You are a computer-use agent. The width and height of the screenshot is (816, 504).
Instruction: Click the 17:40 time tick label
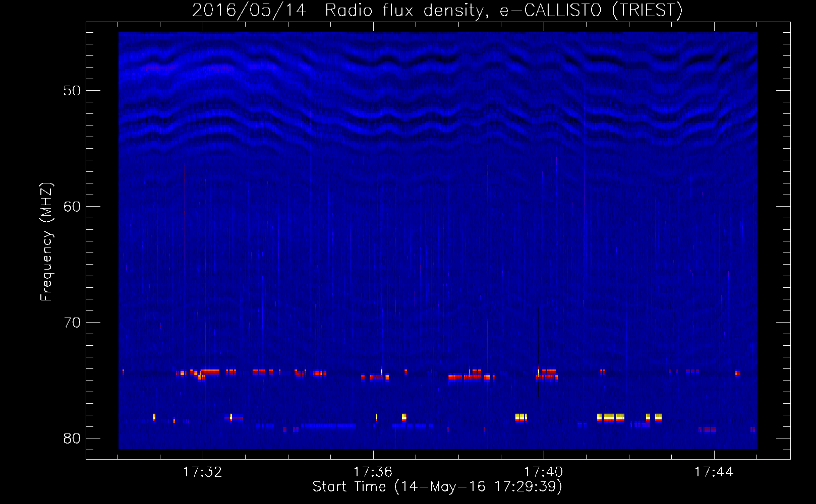[544, 472]
